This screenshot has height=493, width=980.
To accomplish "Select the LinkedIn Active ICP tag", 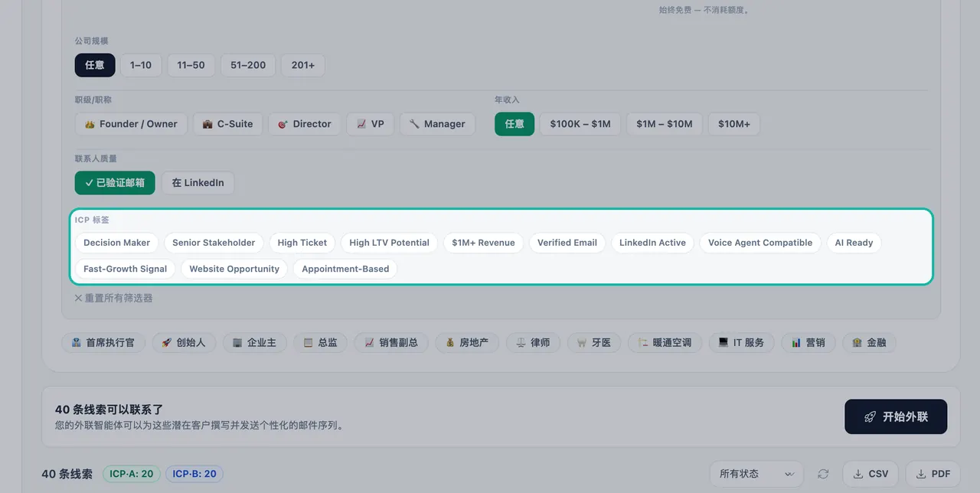I will pos(653,243).
